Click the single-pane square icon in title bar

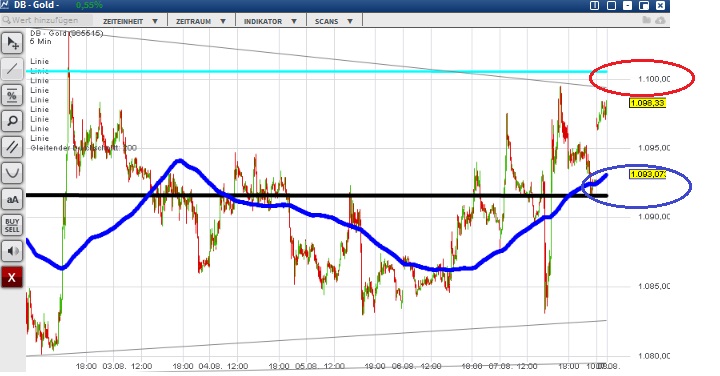(611, 6)
